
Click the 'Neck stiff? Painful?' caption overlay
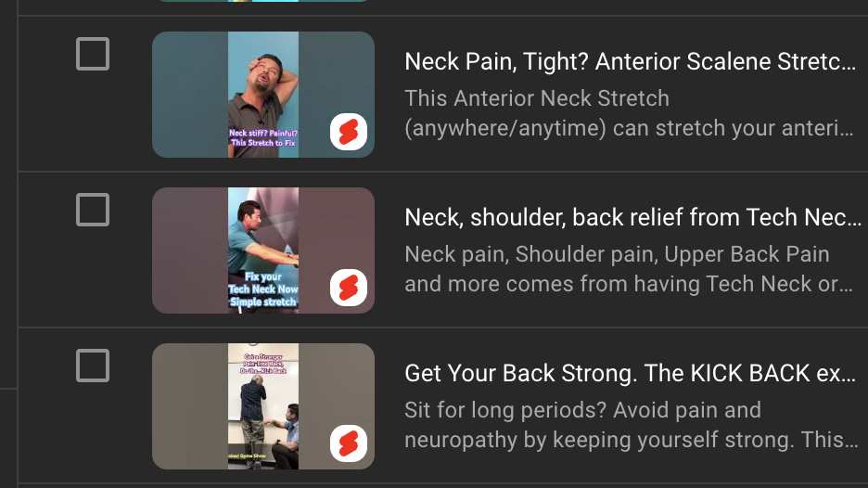263,138
